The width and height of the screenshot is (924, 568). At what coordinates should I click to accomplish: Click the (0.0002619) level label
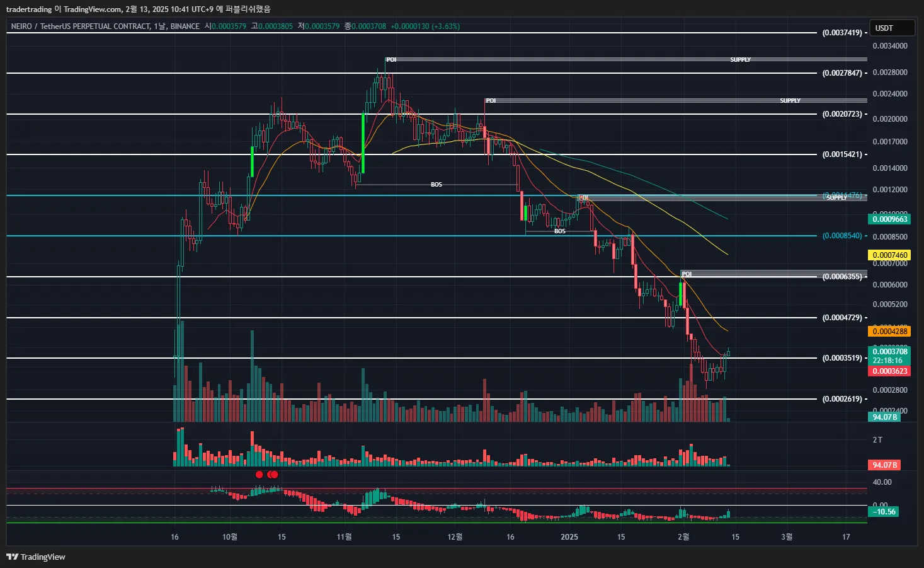click(x=842, y=399)
